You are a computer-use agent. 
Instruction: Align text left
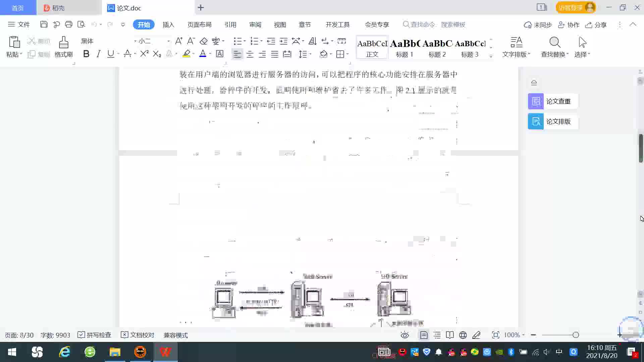click(237, 54)
